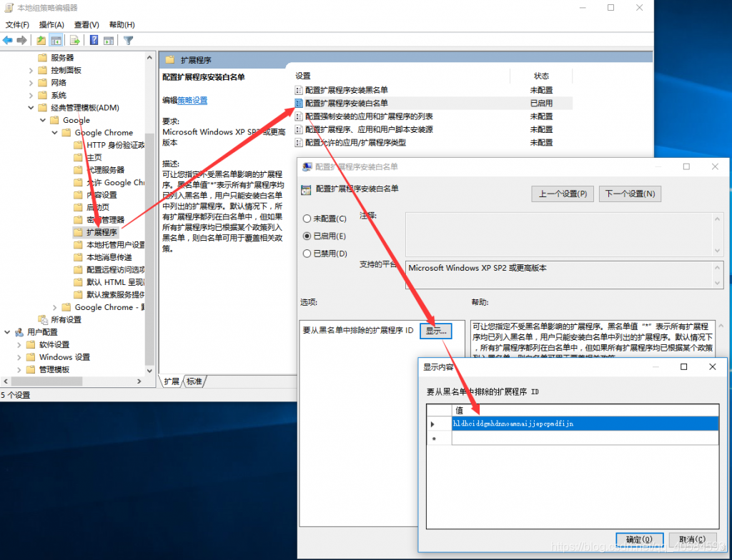The height and width of the screenshot is (560, 732).
Task: Open the 帮助(H) menu
Action: coord(122,25)
